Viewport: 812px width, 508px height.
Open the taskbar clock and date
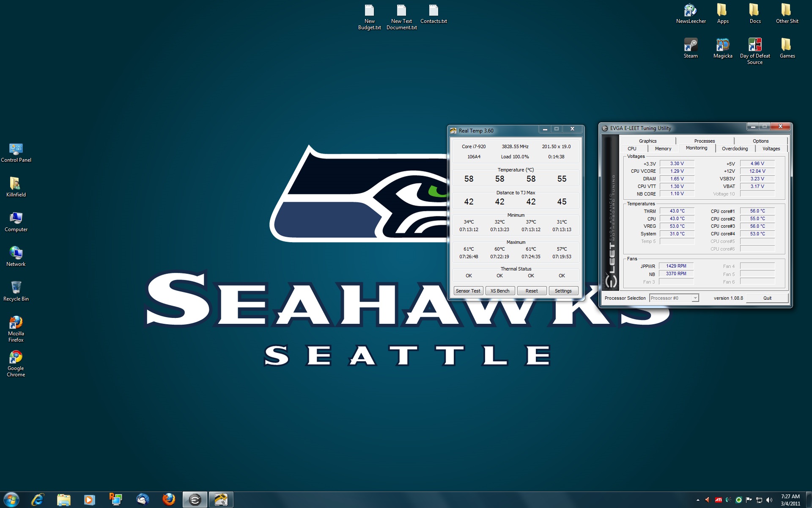[x=790, y=500]
